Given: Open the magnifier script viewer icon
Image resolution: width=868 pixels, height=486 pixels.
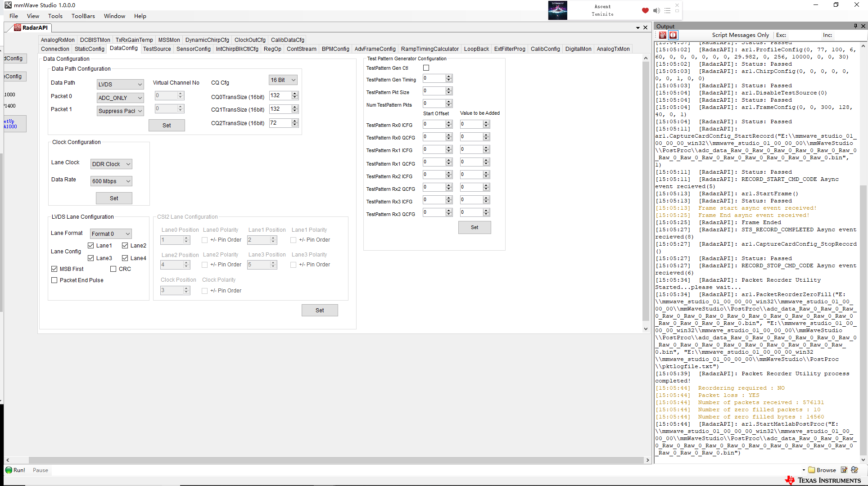Looking at the screenshot, I should (x=854, y=470).
